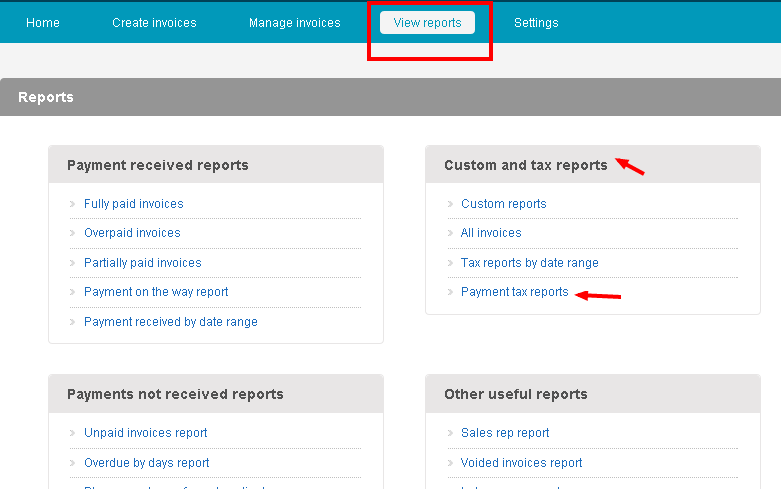Click Payment received reports panel heading

157,165
